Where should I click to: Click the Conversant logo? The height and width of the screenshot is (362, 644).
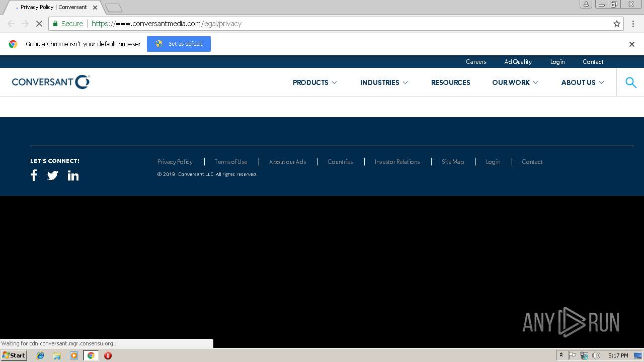(51, 82)
